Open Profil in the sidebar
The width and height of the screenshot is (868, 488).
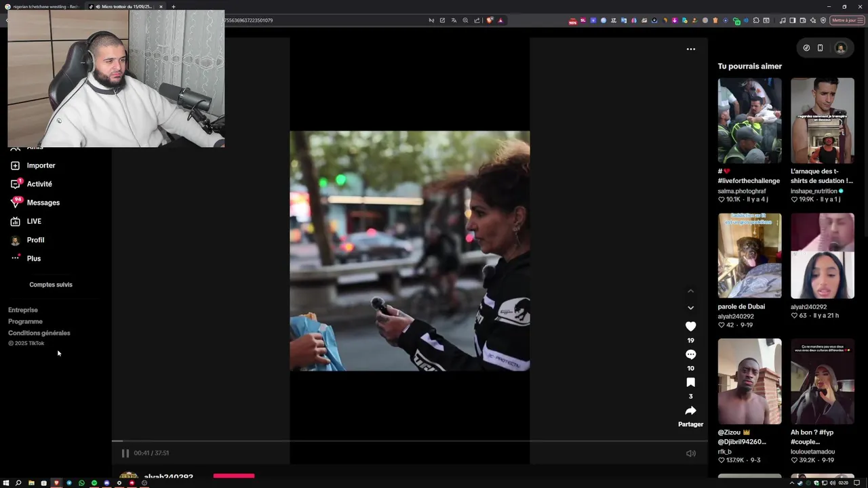click(x=35, y=240)
